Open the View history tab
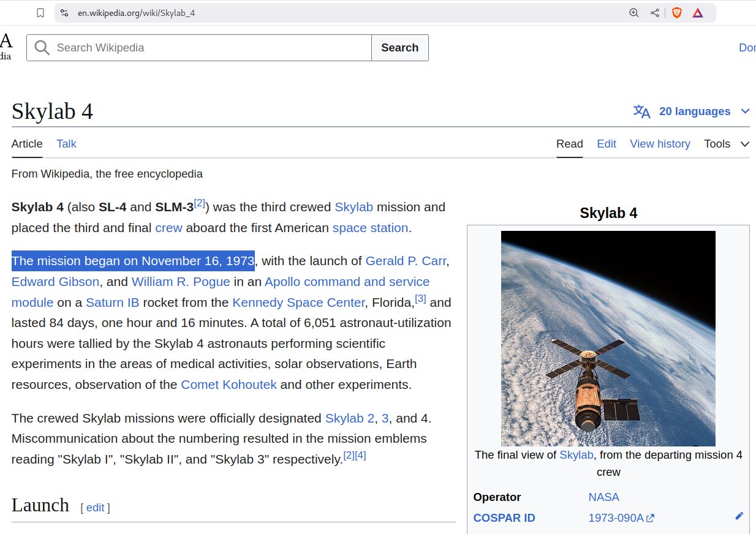This screenshot has height=534, width=756. tap(660, 144)
